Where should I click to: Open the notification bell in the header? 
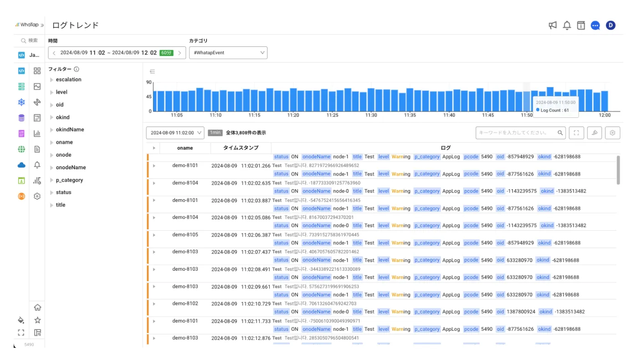567,25
